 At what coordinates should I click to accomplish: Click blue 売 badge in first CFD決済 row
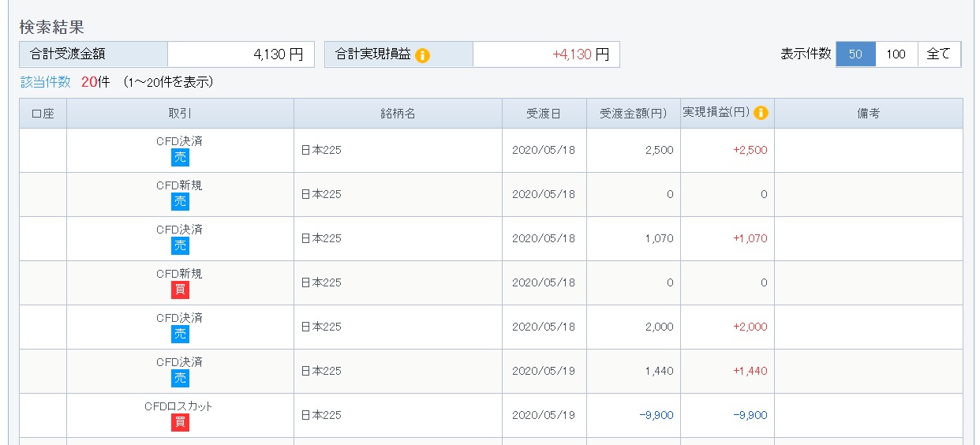(x=181, y=157)
